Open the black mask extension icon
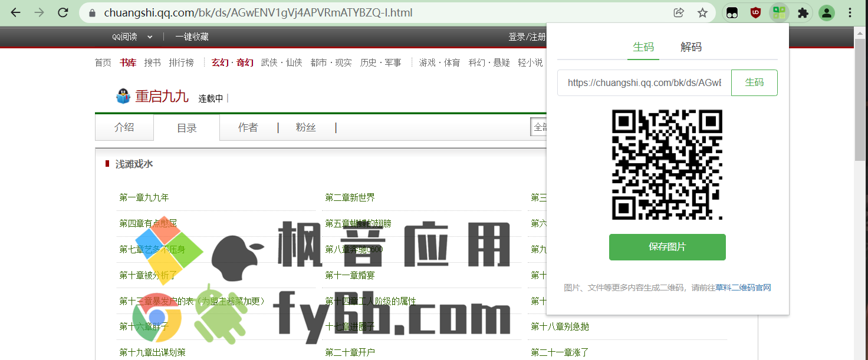Image resolution: width=868 pixels, height=360 pixels. (732, 12)
